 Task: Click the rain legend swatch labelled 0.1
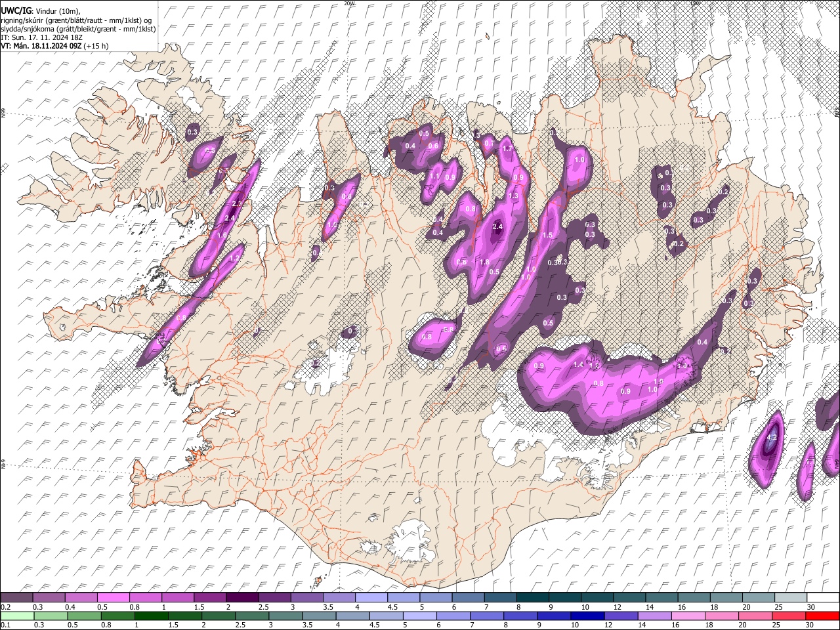[16, 616]
